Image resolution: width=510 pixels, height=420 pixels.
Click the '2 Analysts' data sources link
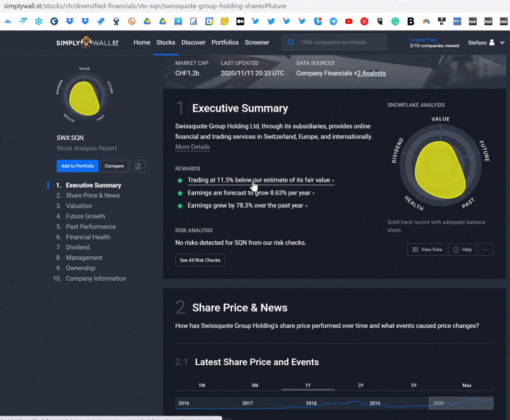371,73
